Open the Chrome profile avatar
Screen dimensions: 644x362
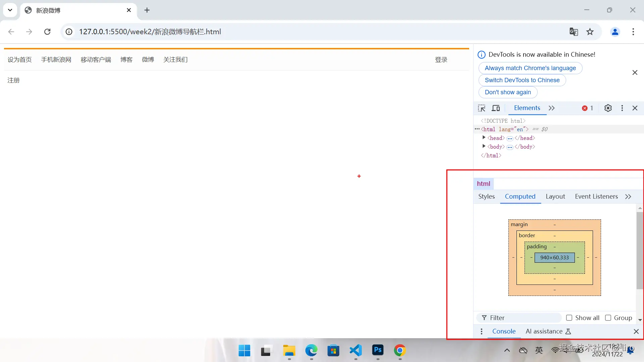click(615, 32)
